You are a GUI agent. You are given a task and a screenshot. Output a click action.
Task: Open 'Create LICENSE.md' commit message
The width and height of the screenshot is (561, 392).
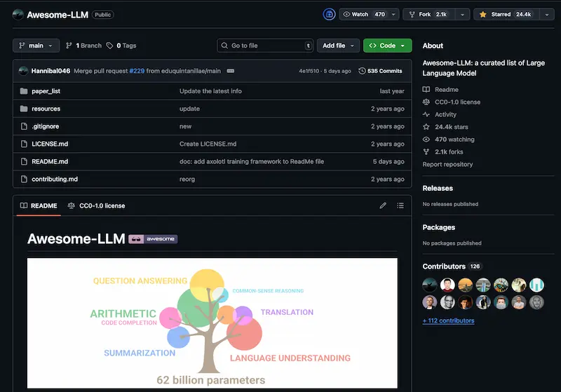pyautogui.click(x=208, y=144)
